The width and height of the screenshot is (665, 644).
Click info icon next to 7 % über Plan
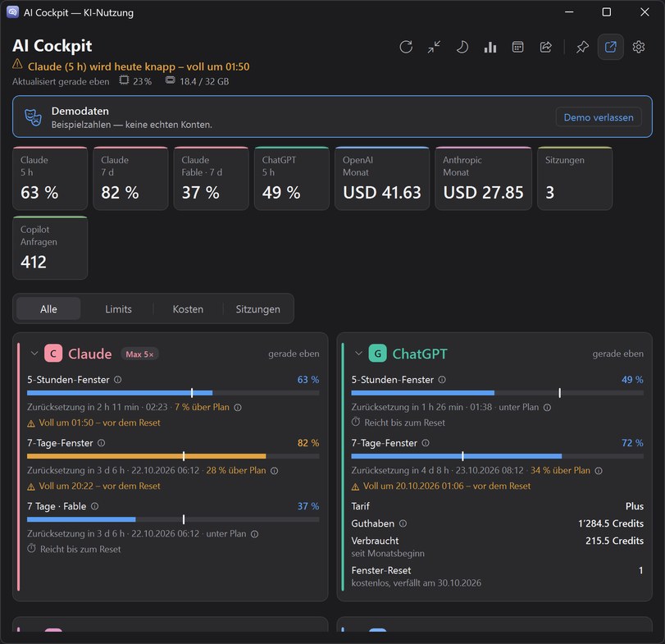click(x=238, y=407)
